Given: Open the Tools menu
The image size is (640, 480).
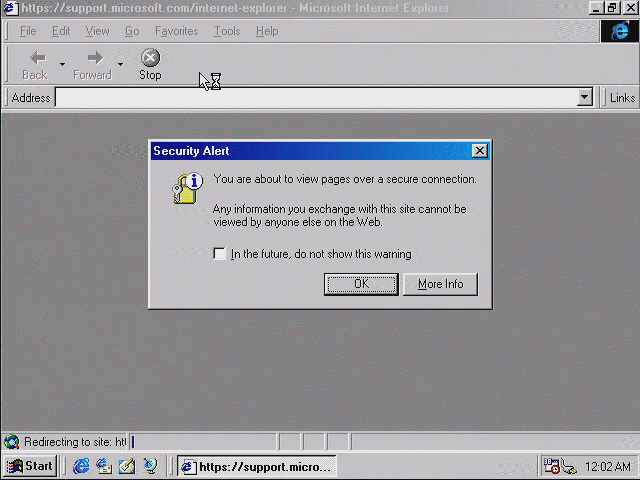Looking at the screenshot, I should click(227, 31).
